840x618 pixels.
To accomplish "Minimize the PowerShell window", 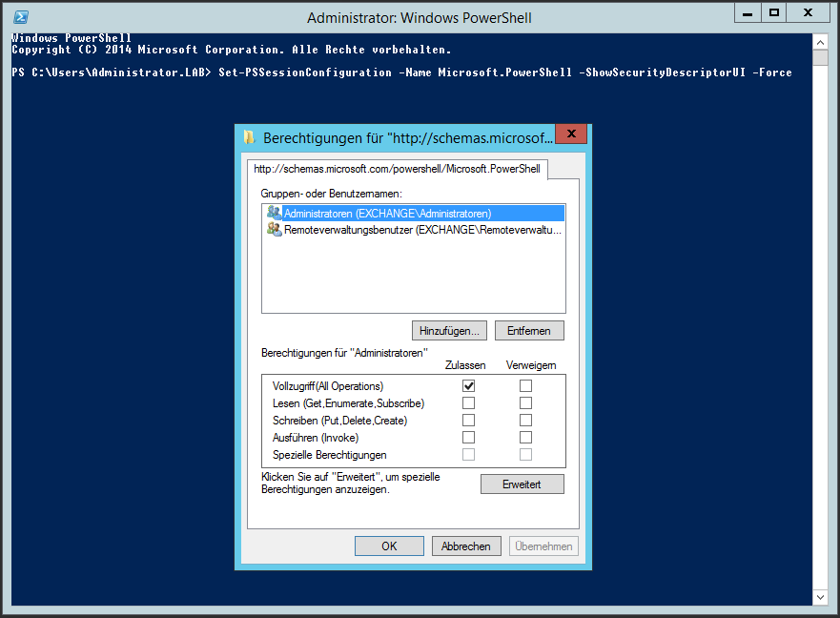I will click(x=748, y=12).
